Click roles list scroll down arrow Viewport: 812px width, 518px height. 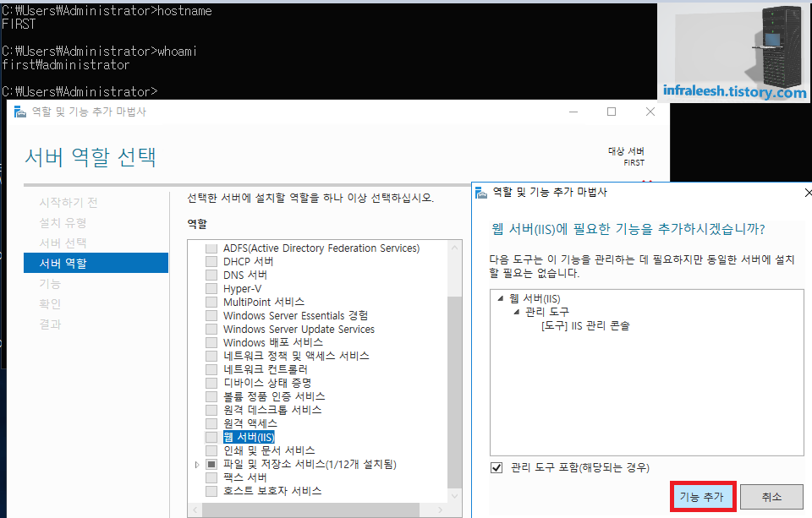454,496
